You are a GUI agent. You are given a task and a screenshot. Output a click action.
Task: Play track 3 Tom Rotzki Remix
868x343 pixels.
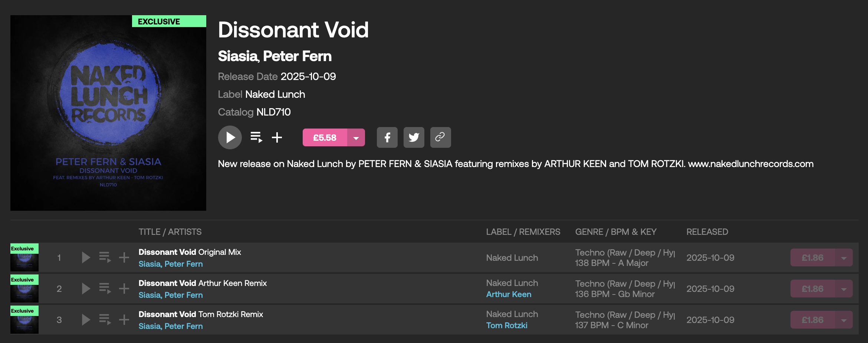[x=86, y=320]
